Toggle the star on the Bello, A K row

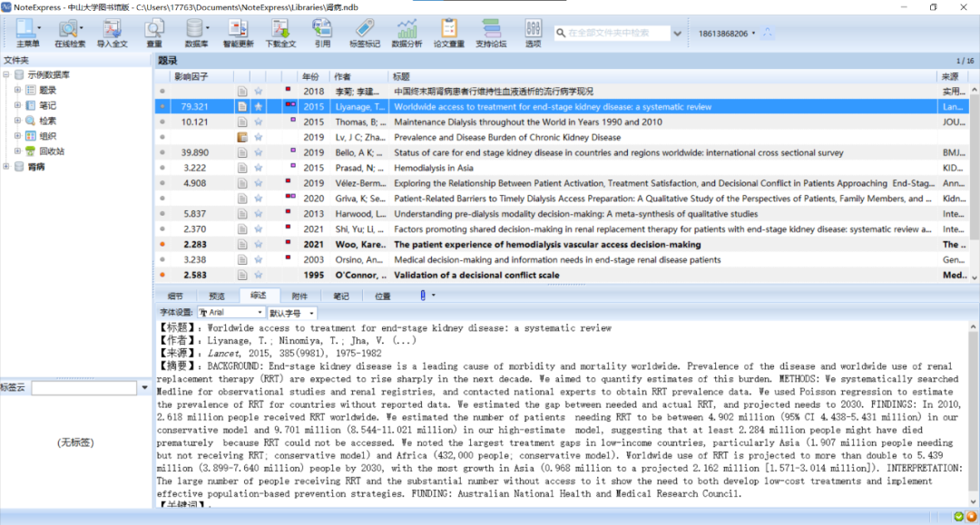258,153
